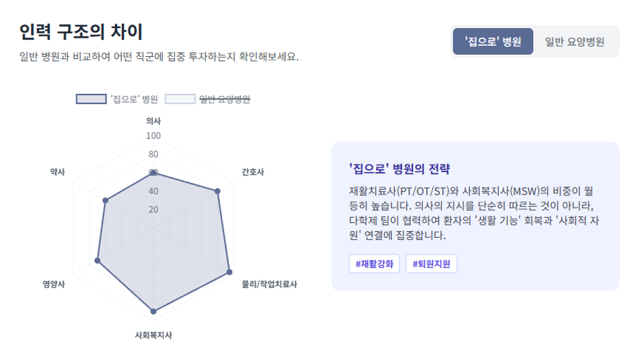Click the 사회복지사 data point at bottom
644x353 pixels.
tap(153, 311)
